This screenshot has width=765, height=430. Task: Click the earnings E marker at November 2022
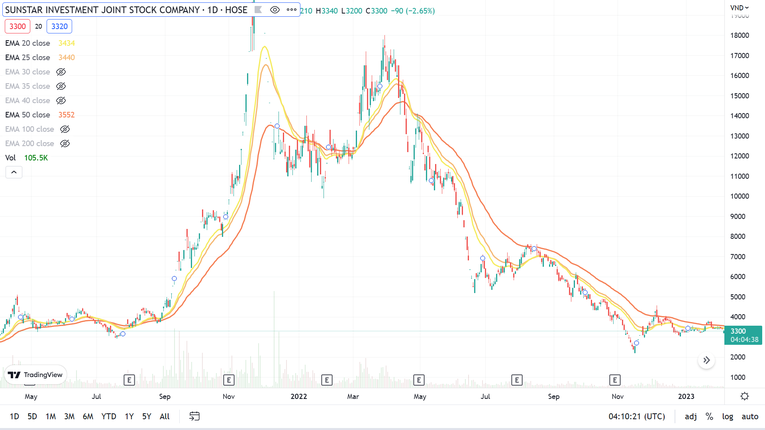point(615,380)
